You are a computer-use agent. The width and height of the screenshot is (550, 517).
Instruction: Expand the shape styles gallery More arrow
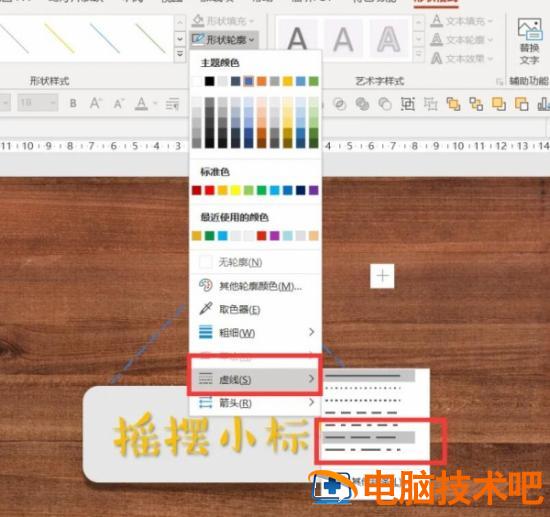pyautogui.click(x=180, y=54)
